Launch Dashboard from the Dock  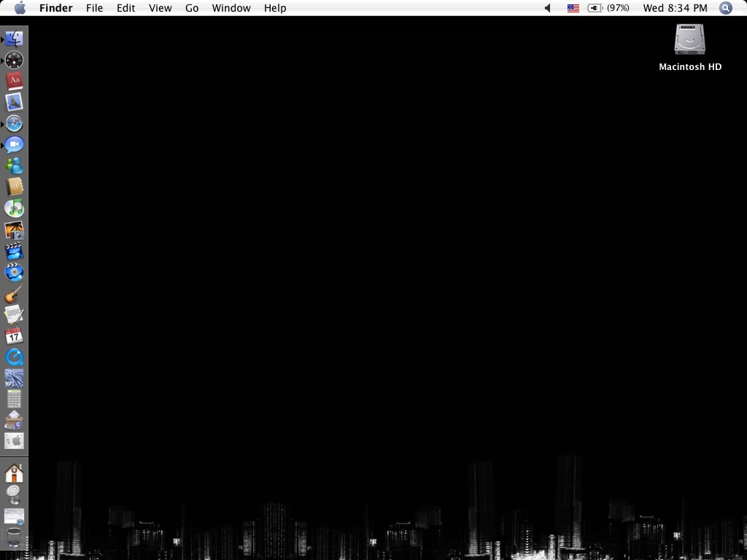15,60
